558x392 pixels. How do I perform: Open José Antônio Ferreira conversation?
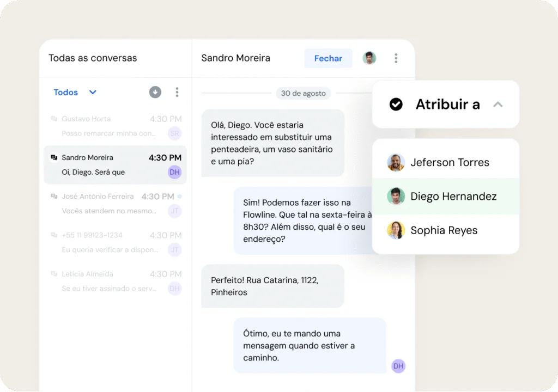pyautogui.click(x=116, y=204)
